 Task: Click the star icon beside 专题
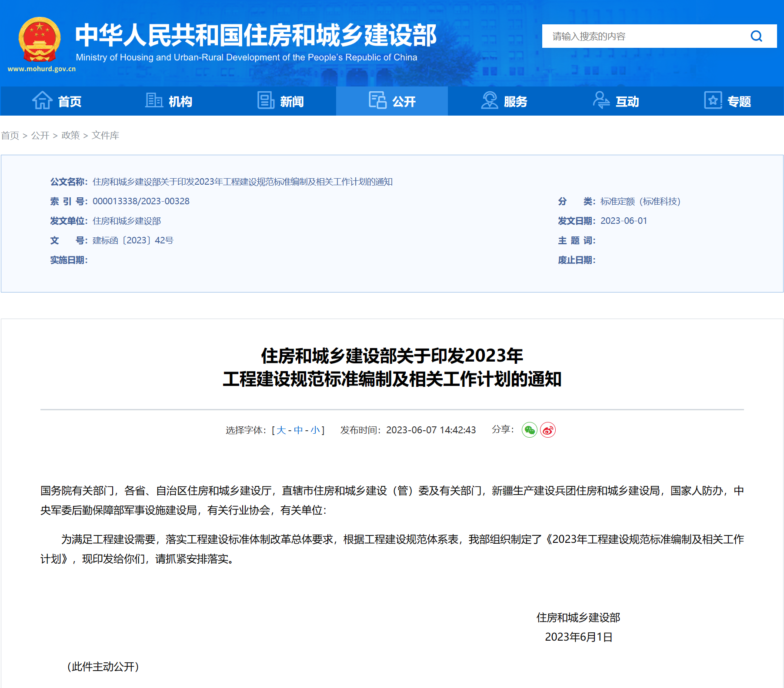(713, 100)
